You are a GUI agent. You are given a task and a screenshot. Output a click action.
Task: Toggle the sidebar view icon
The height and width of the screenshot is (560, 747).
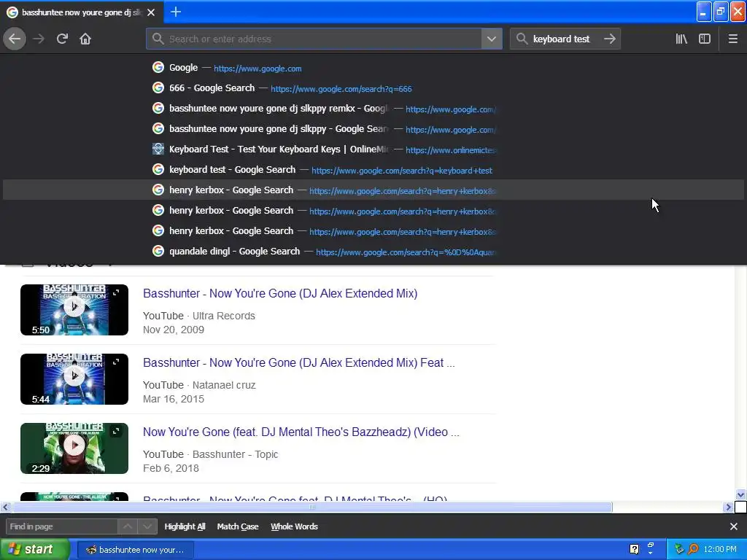(705, 39)
